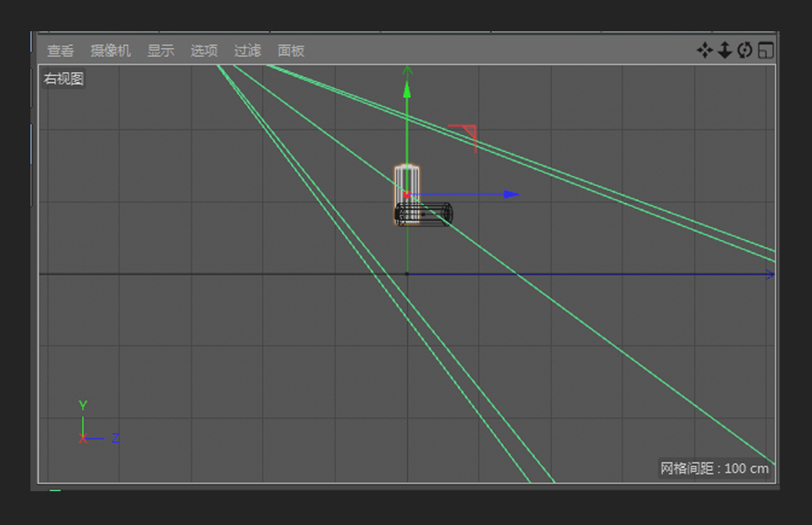Open the 过滤 menu
The width and height of the screenshot is (812, 525).
[246, 50]
